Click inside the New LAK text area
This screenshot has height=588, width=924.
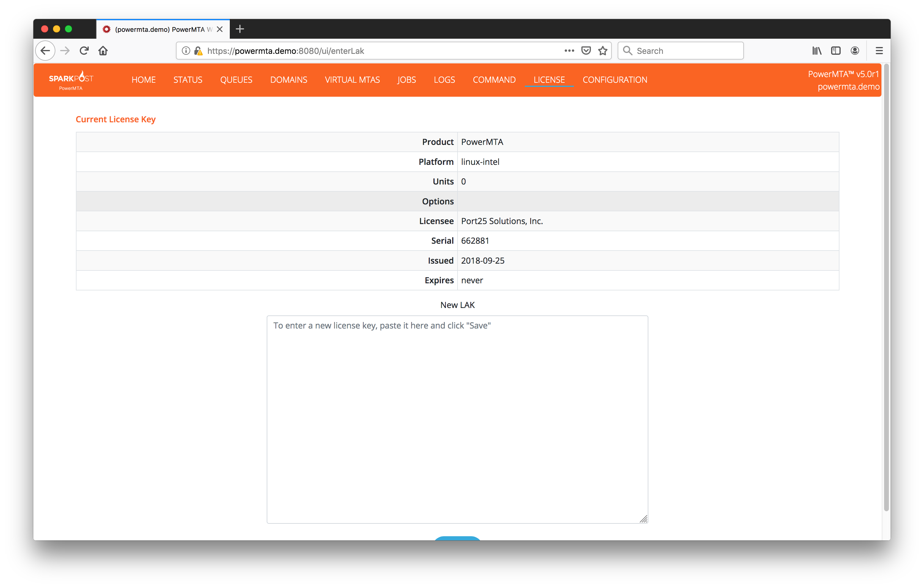(457, 419)
